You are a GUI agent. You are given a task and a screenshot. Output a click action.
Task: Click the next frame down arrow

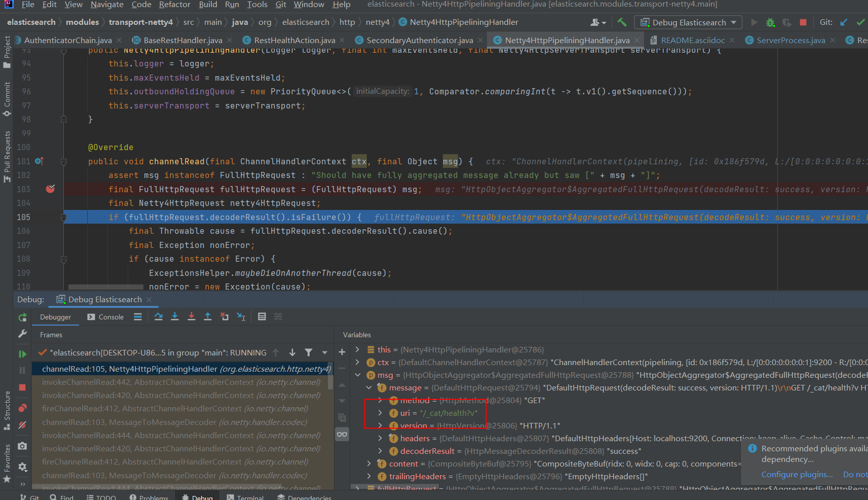tap(292, 352)
